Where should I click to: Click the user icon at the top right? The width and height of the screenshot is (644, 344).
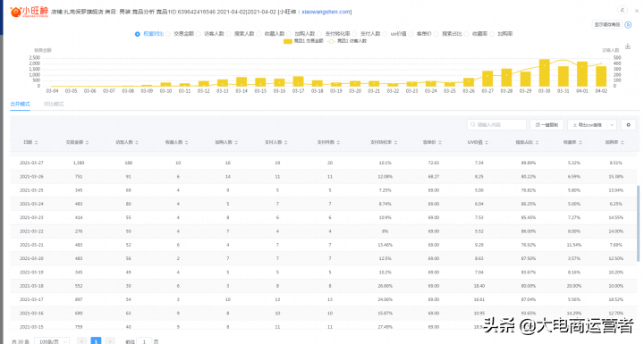[x=623, y=10]
